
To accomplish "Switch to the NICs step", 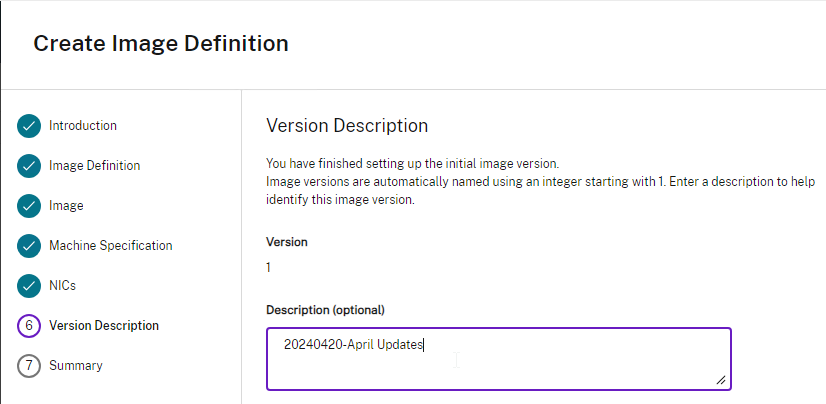I will (62, 286).
